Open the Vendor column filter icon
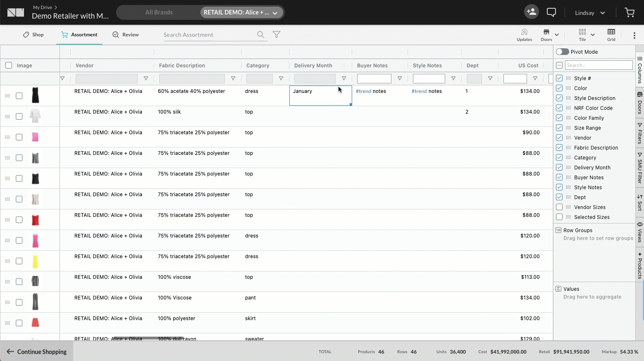Image resolution: width=644 pixels, height=361 pixels. pos(146,78)
